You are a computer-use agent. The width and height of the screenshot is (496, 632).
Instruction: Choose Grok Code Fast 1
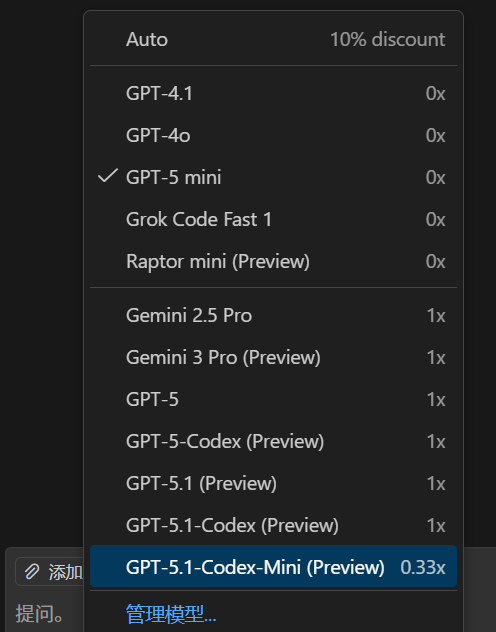click(x=273, y=219)
